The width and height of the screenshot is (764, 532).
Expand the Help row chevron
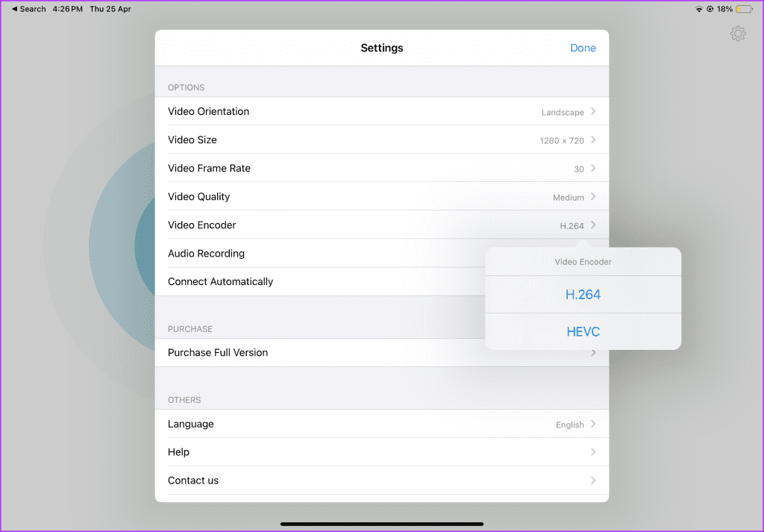(593, 452)
